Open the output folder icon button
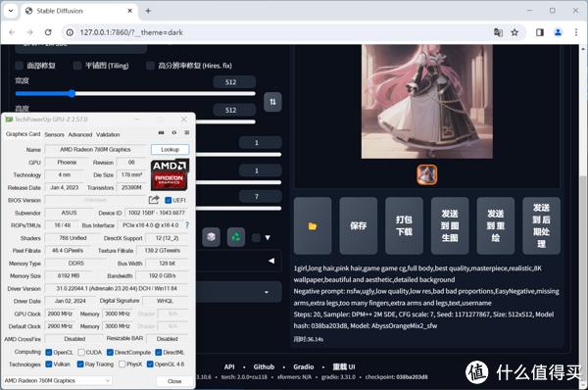588x390 pixels. [x=313, y=225]
